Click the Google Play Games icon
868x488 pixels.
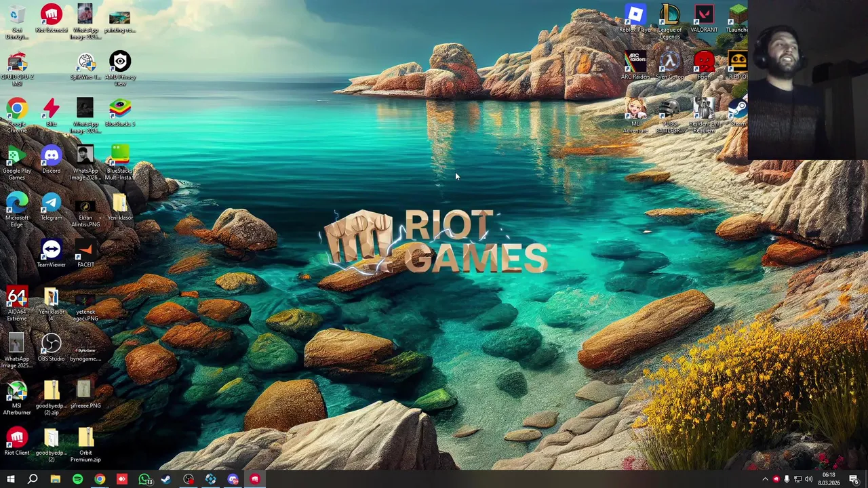[x=17, y=163]
